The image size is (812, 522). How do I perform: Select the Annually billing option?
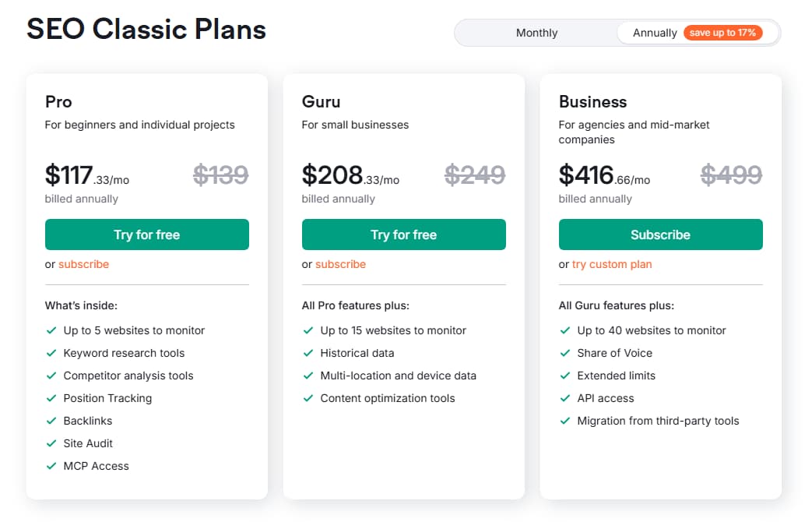656,33
